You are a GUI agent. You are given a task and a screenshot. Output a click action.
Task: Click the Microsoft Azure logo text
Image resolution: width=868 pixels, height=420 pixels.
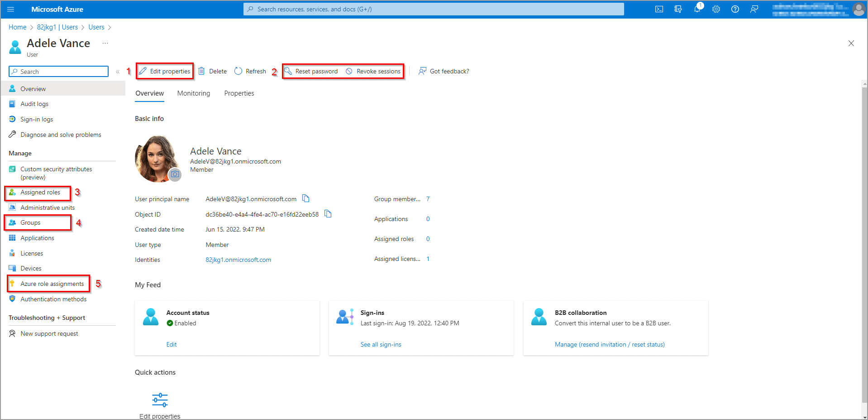[x=57, y=9]
